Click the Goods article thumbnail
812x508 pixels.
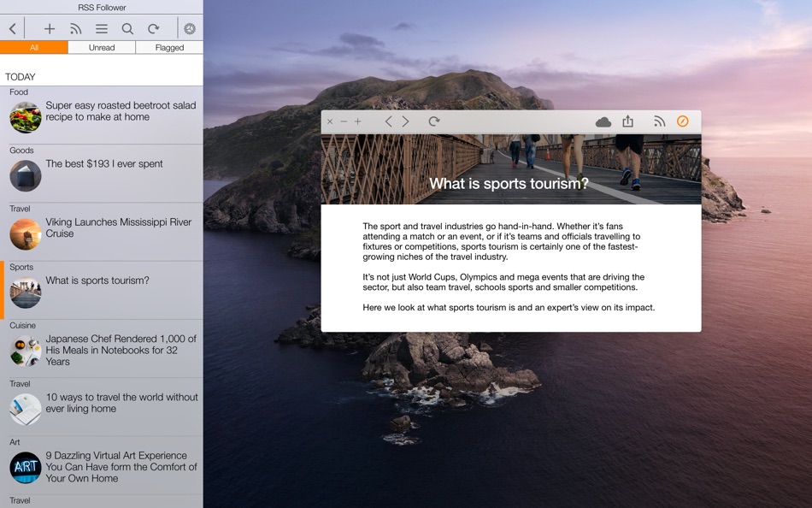tap(26, 175)
